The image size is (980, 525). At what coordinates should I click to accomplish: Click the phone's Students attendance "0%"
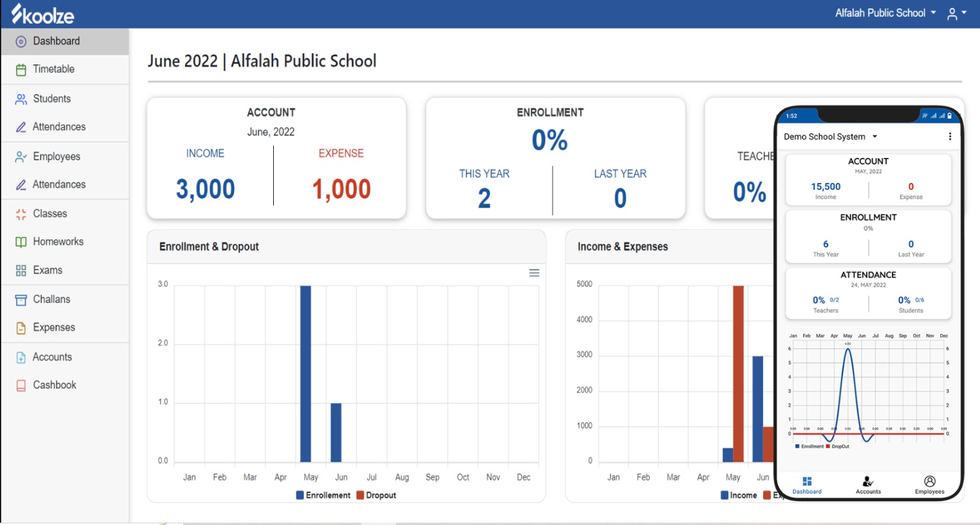[904, 300]
